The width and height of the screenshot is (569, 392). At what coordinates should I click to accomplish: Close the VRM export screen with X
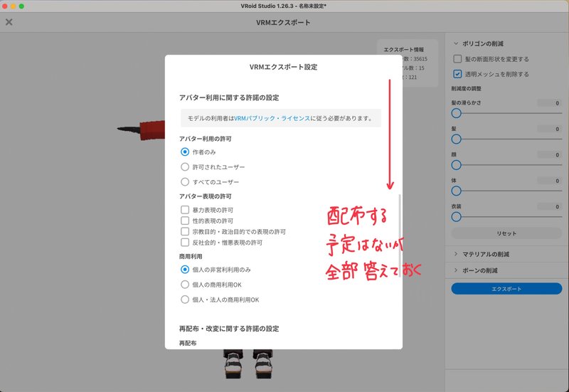tap(9, 22)
